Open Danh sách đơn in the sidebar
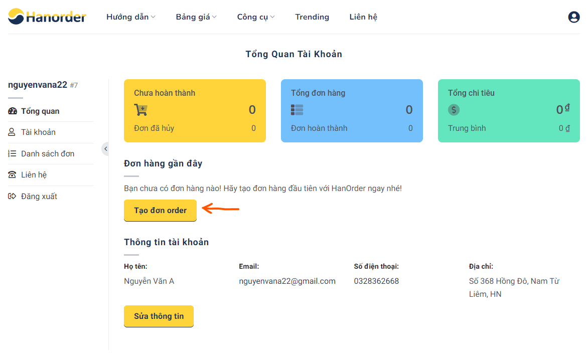 click(48, 154)
